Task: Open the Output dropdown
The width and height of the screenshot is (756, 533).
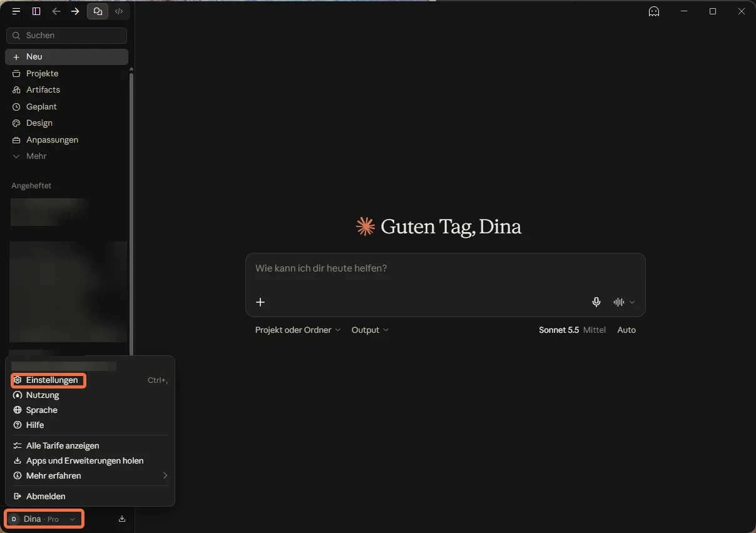Action: [370, 330]
